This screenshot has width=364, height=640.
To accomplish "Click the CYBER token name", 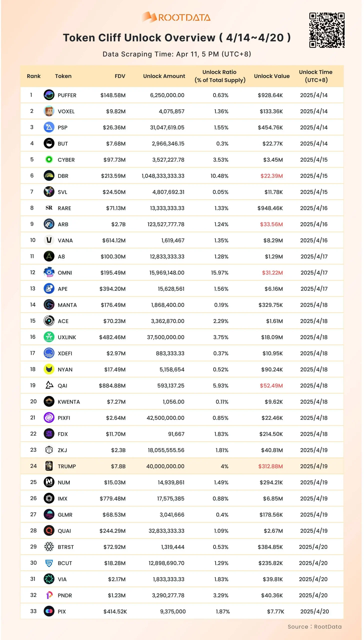I will tap(66, 160).
